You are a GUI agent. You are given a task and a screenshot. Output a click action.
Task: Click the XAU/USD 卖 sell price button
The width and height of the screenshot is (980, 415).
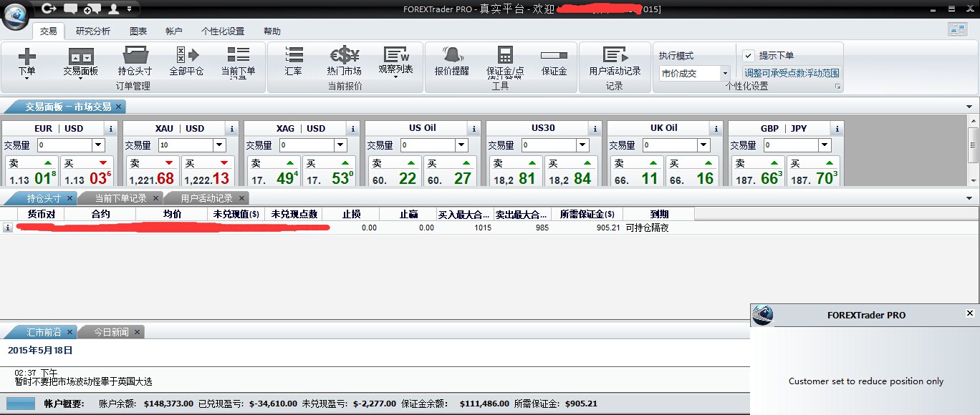point(153,171)
